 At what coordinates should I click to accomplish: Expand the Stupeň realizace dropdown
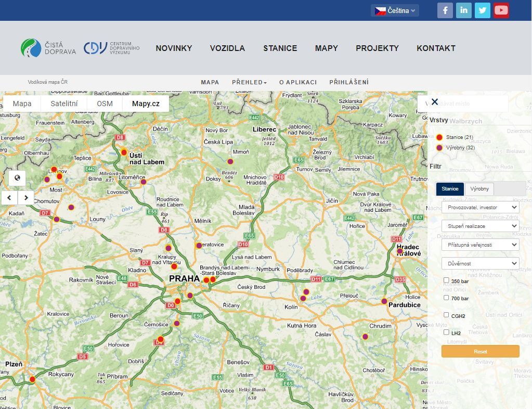480,226
